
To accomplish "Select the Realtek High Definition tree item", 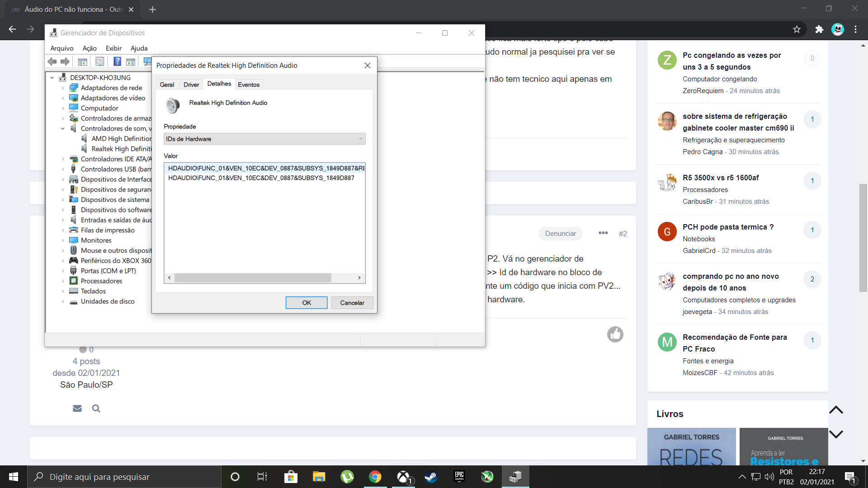I will point(121,149).
